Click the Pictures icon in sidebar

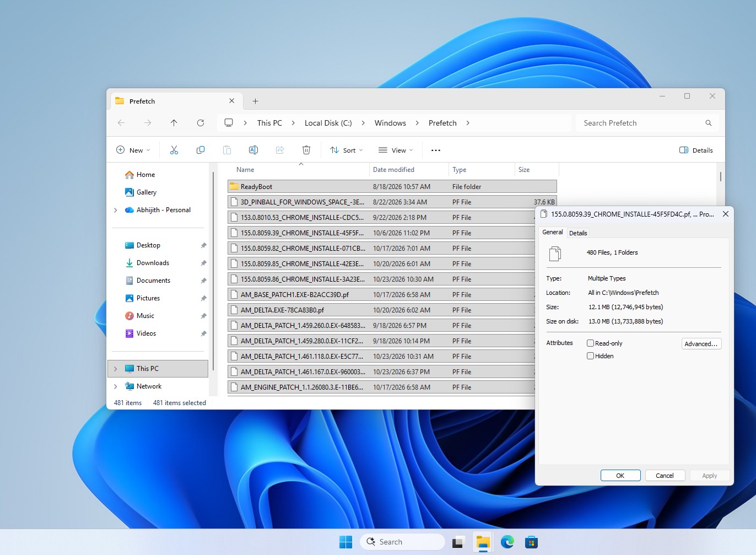coord(129,298)
